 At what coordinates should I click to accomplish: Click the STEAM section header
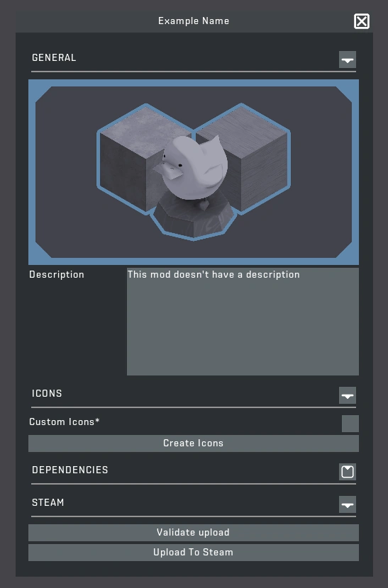(48, 502)
